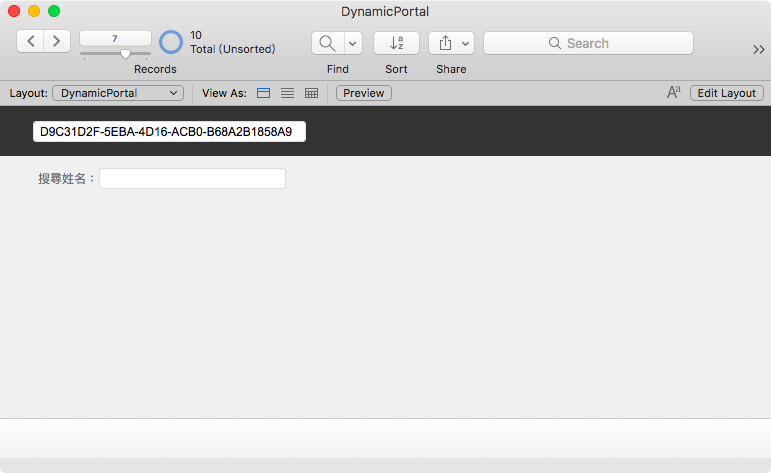Open the Layout DynamicPortal dropdown
Image resolution: width=771 pixels, height=473 pixels.
[x=118, y=93]
